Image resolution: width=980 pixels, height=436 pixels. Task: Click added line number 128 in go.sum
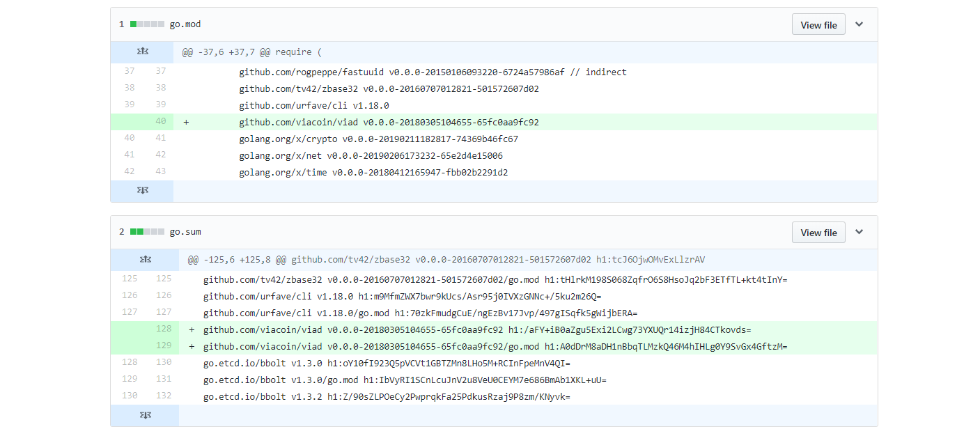163,329
